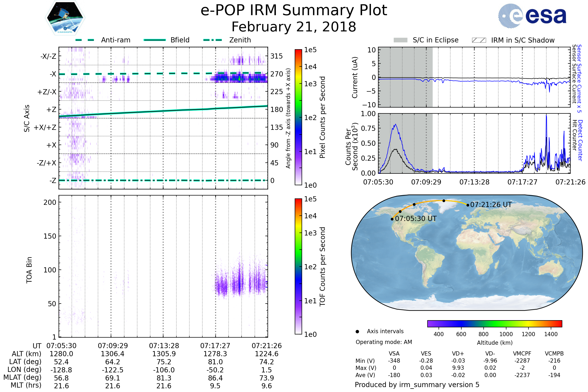Click the ESA logo
The height and width of the screenshot is (392, 588).
pos(532,15)
